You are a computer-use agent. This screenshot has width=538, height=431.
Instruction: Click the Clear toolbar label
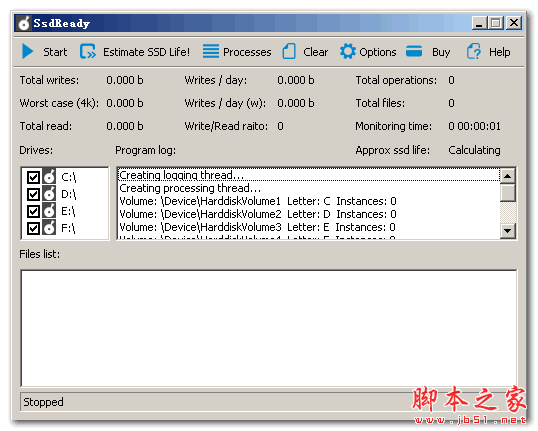point(316,52)
